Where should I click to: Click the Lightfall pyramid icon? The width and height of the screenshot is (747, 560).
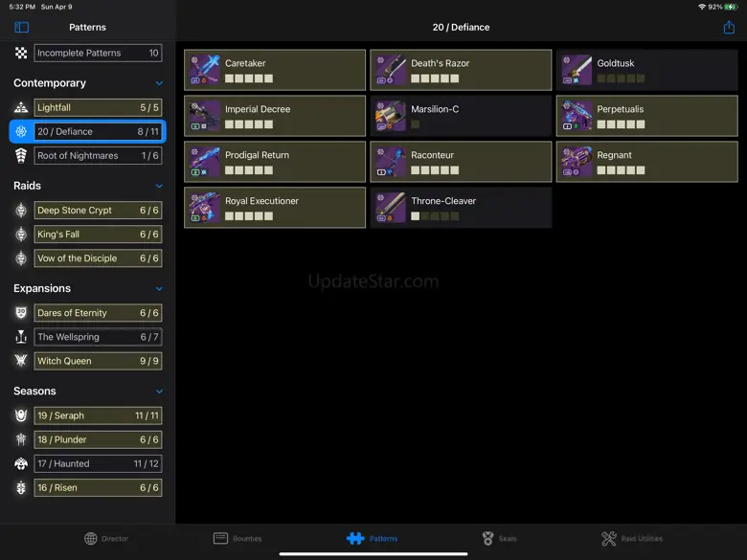coord(21,107)
